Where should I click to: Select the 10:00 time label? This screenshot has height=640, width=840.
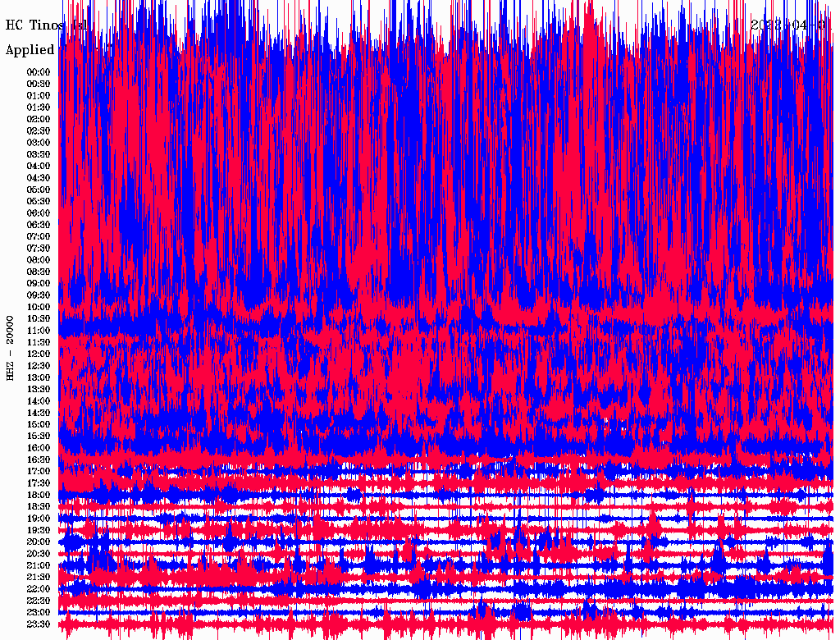point(39,307)
